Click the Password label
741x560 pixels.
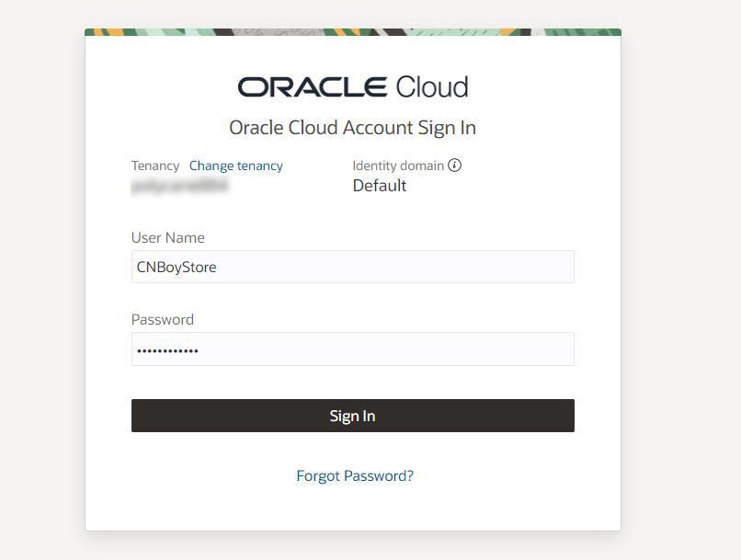click(163, 319)
